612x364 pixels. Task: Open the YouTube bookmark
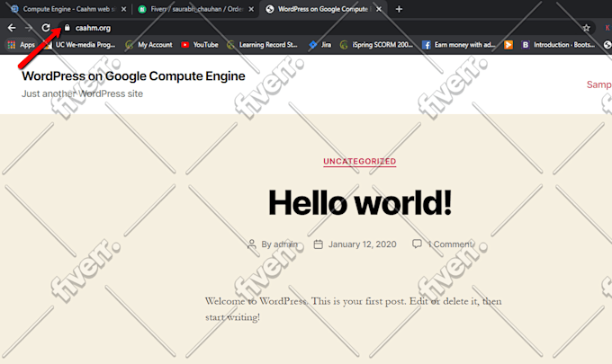click(200, 45)
